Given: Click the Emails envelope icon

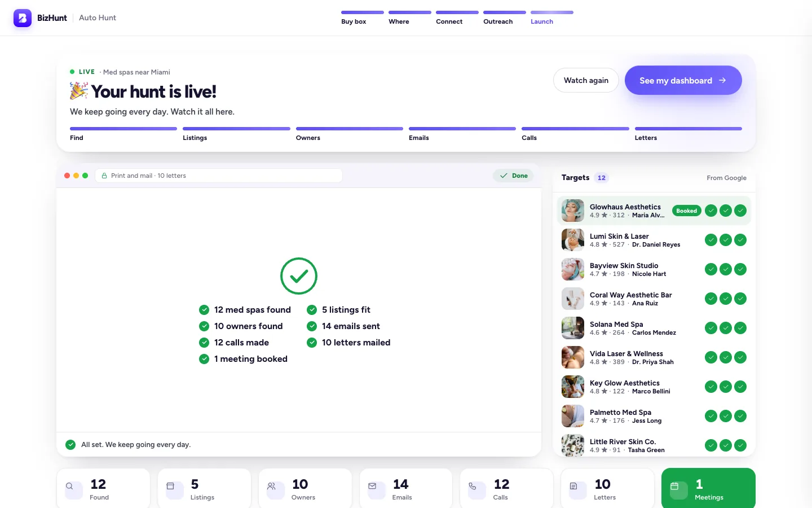Looking at the screenshot, I should pyautogui.click(x=372, y=486).
